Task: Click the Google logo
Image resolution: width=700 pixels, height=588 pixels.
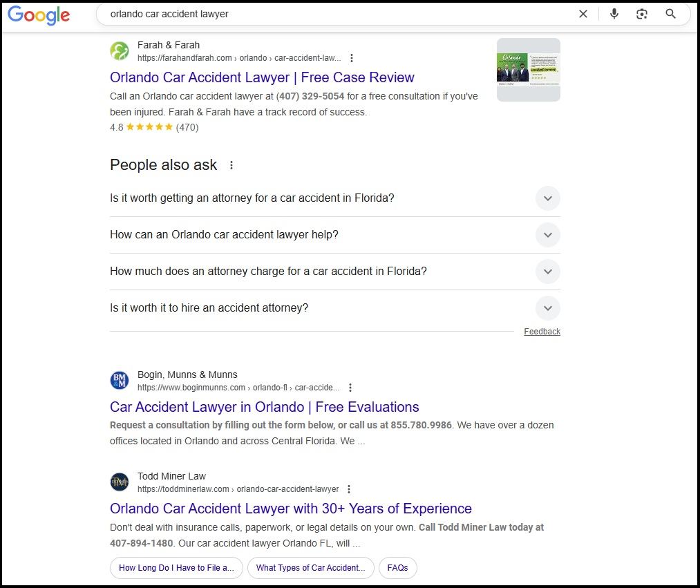Action: (x=39, y=15)
